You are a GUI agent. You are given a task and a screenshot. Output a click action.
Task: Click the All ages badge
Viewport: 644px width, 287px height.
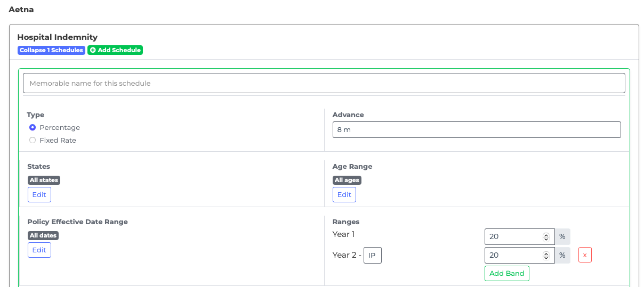(x=347, y=180)
